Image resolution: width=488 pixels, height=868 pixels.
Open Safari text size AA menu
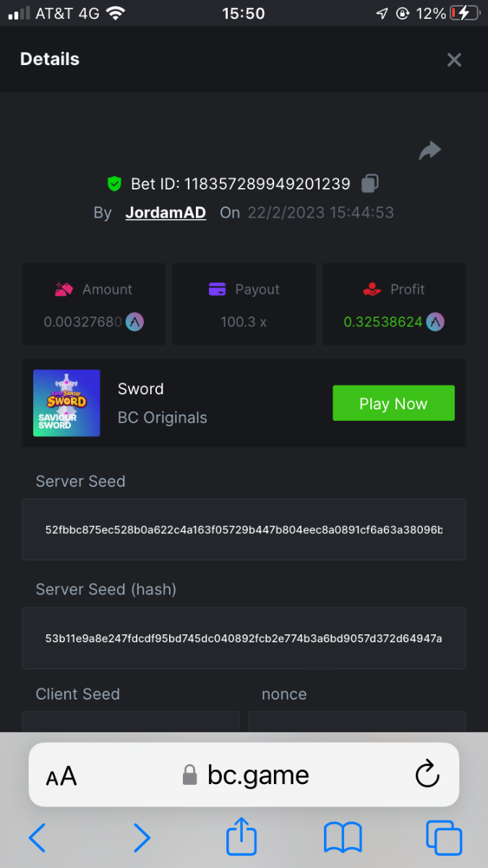pos(61,776)
